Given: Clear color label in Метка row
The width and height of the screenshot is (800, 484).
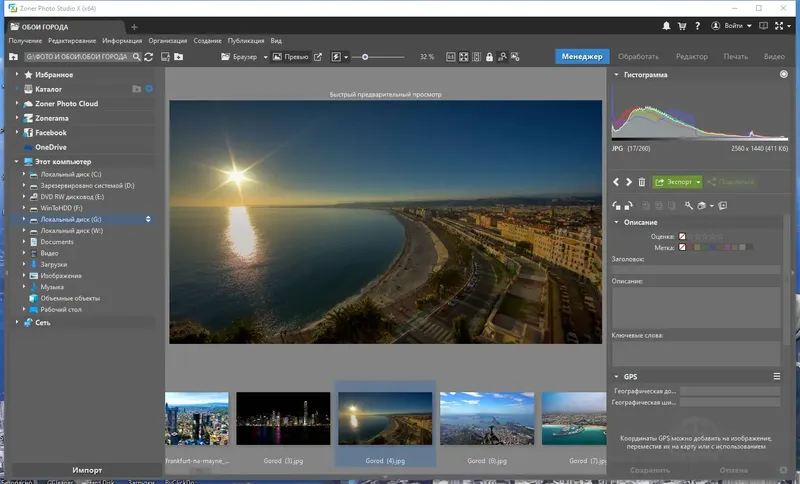Looking at the screenshot, I should 683,247.
